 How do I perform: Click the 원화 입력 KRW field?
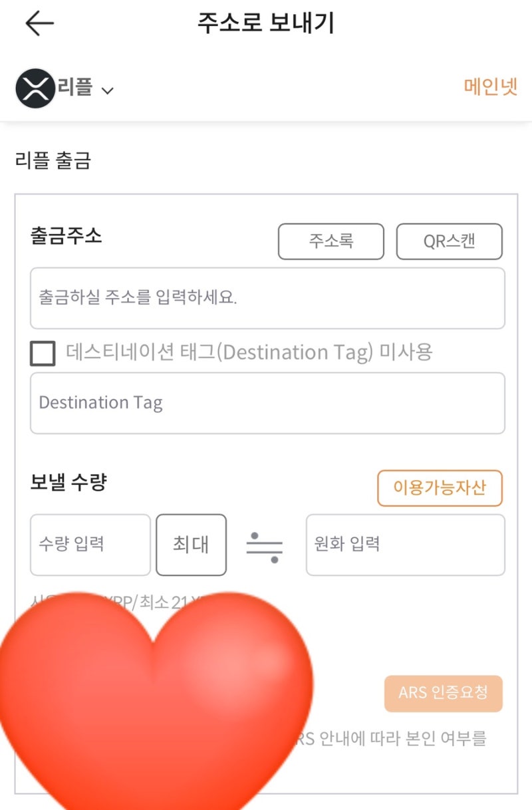(x=404, y=544)
